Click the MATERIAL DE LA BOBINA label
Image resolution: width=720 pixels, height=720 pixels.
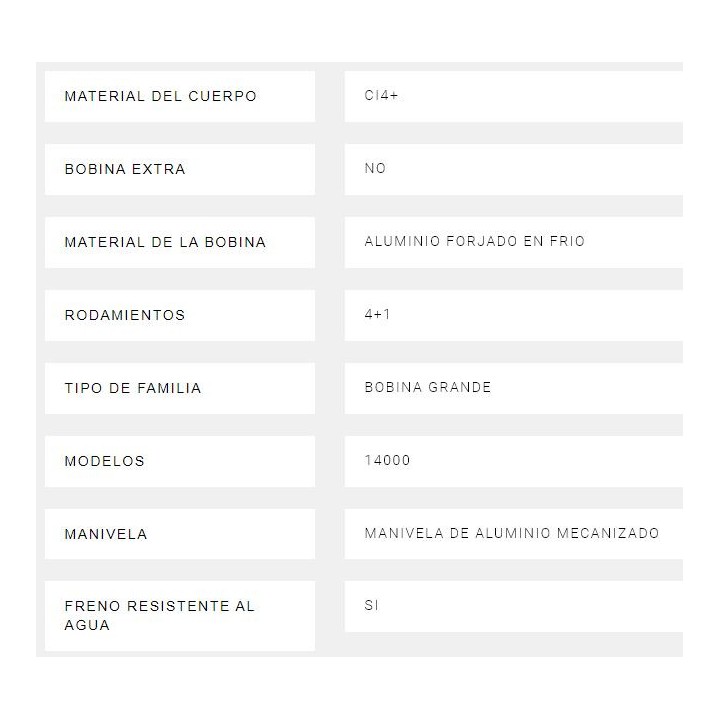pos(165,242)
